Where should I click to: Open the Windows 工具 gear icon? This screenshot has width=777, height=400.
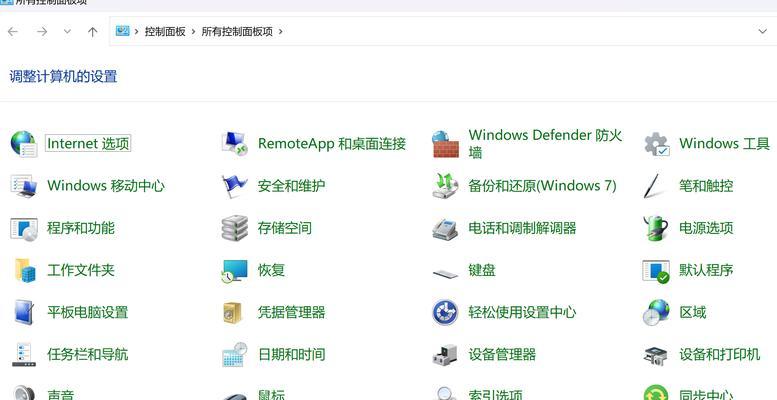click(x=656, y=144)
